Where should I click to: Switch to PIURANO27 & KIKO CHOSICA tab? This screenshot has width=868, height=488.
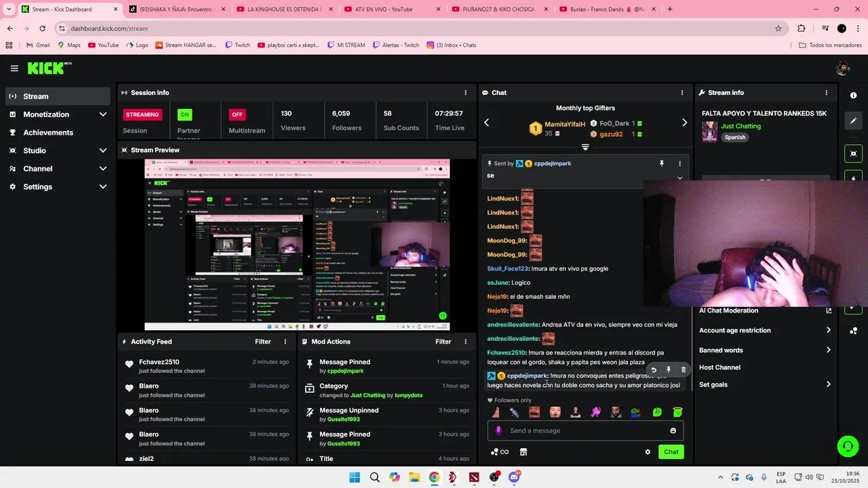(498, 9)
